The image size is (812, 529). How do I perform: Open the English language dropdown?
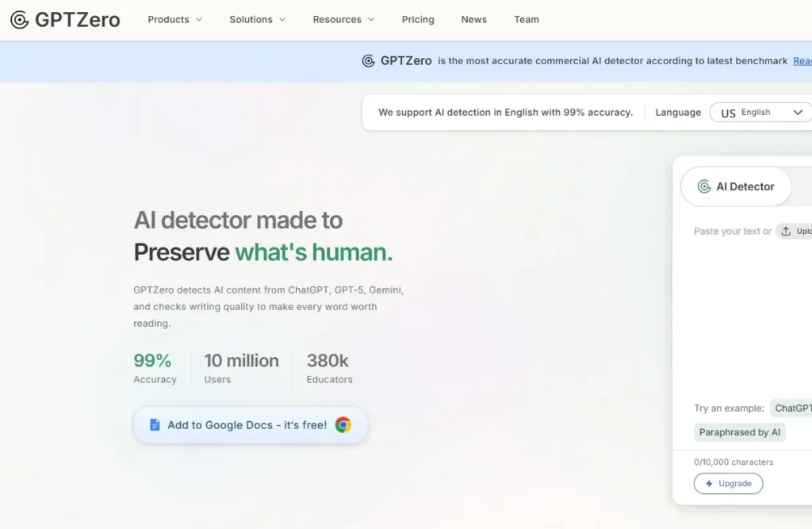pos(760,112)
